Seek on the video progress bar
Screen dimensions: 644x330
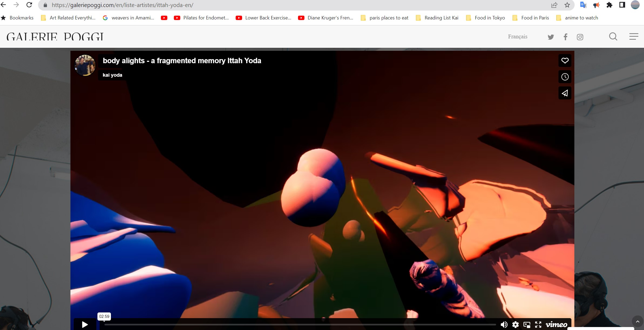click(300, 324)
